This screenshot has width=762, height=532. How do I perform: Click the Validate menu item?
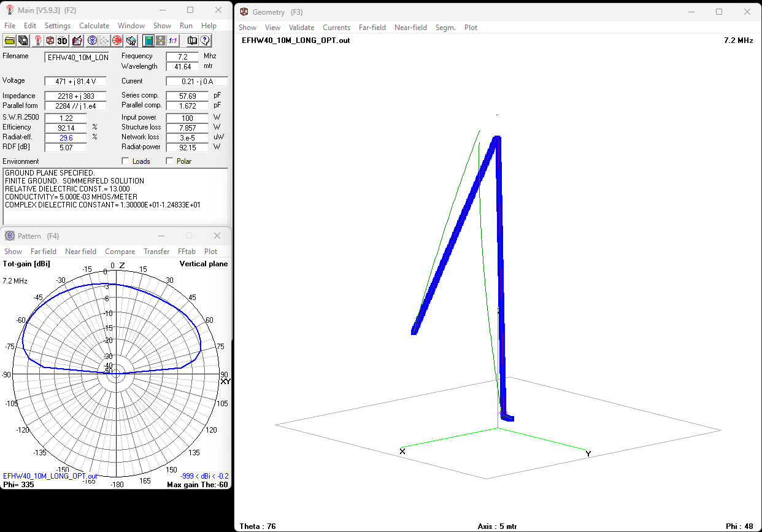coord(301,28)
